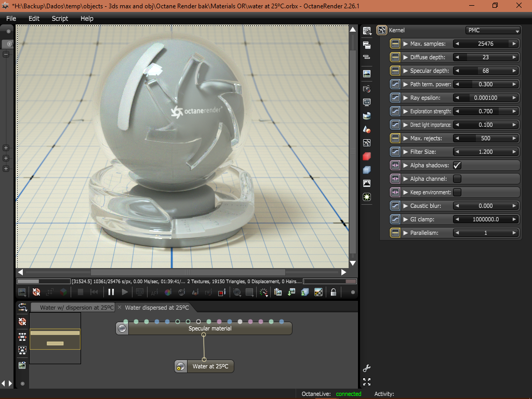Increase Diffuse depth with its right arrow
Viewport: 532px width, 399px height.
(514, 57)
